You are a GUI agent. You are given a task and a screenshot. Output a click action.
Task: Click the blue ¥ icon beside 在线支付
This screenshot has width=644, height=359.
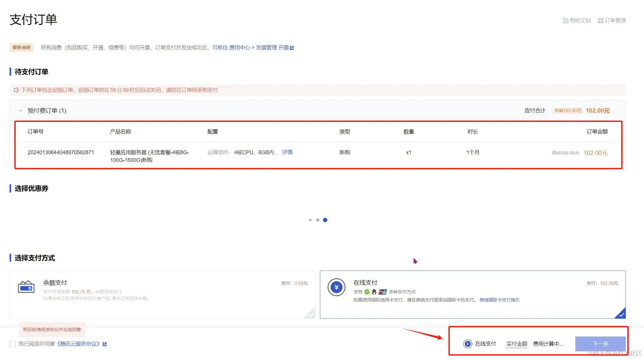(x=336, y=287)
